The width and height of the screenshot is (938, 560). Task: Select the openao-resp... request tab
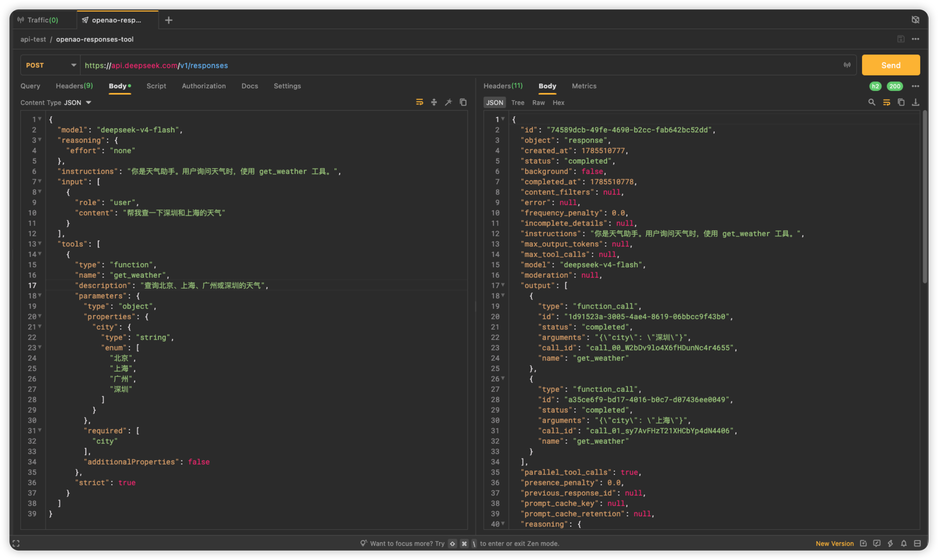[x=117, y=20]
